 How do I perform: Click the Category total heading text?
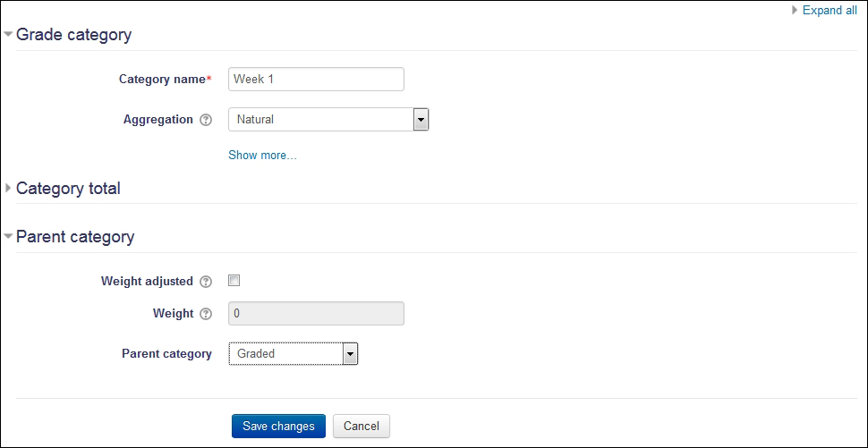pos(68,189)
